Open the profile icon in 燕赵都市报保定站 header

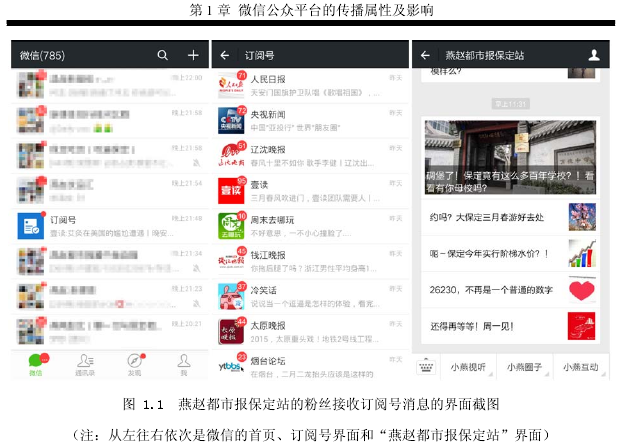tap(594, 55)
